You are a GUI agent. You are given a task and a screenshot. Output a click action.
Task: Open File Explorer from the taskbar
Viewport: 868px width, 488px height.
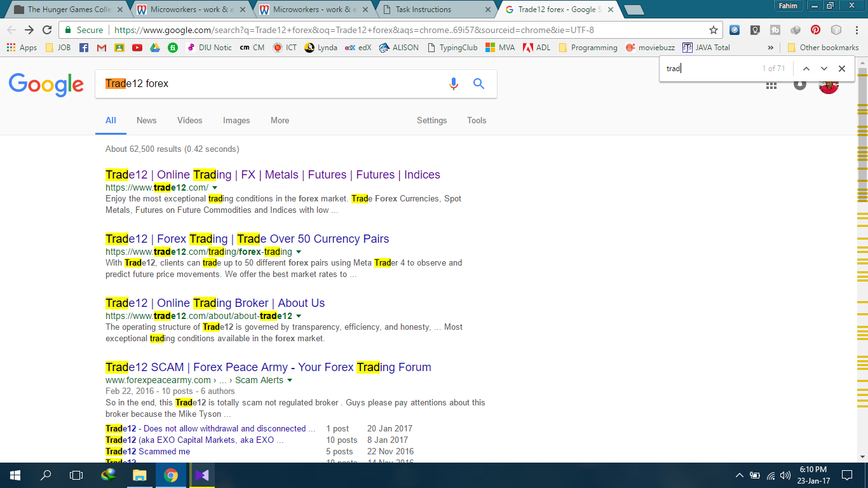point(139,475)
